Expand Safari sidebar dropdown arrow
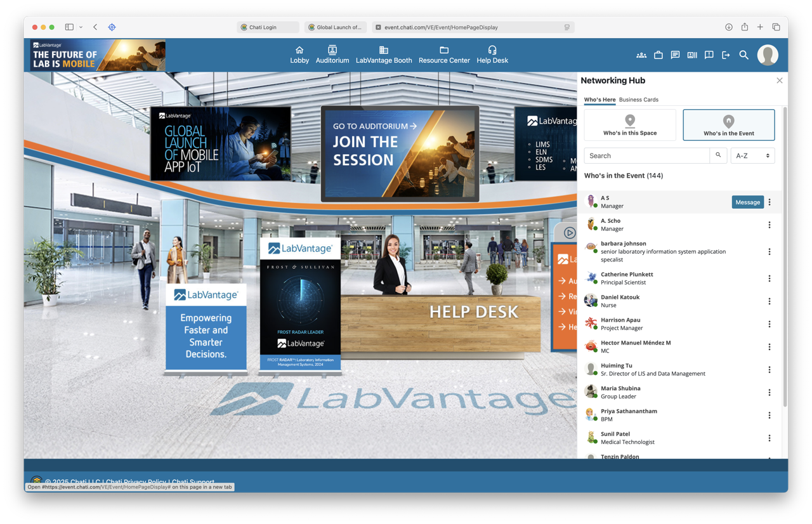Image resolution: width=812 pixels, height=524 pixels. click(x=81, y=27)
